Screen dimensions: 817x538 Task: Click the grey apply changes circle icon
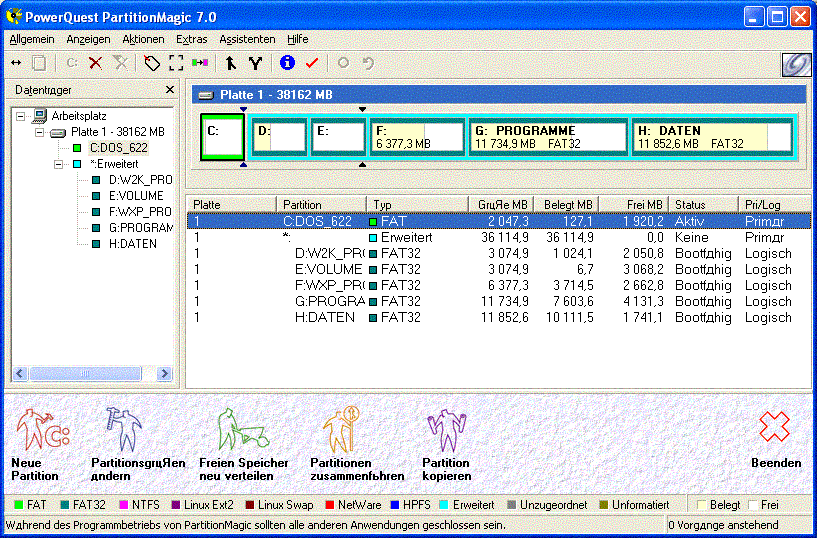[x=343, y=63]
